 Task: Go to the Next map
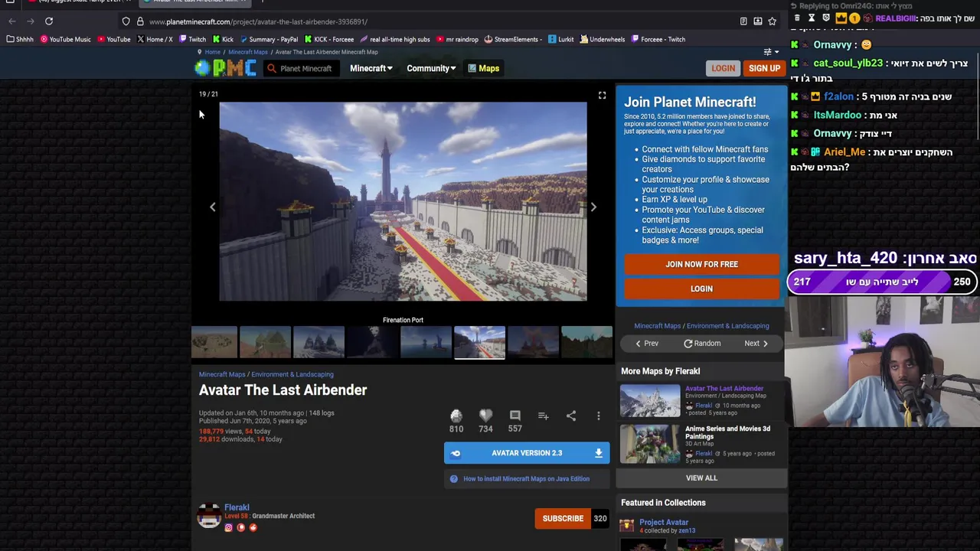click(x=756, y=344)
